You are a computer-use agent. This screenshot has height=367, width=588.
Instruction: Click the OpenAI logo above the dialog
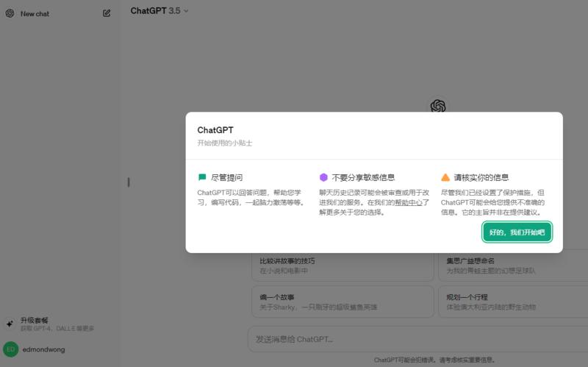tap(438, 105)
